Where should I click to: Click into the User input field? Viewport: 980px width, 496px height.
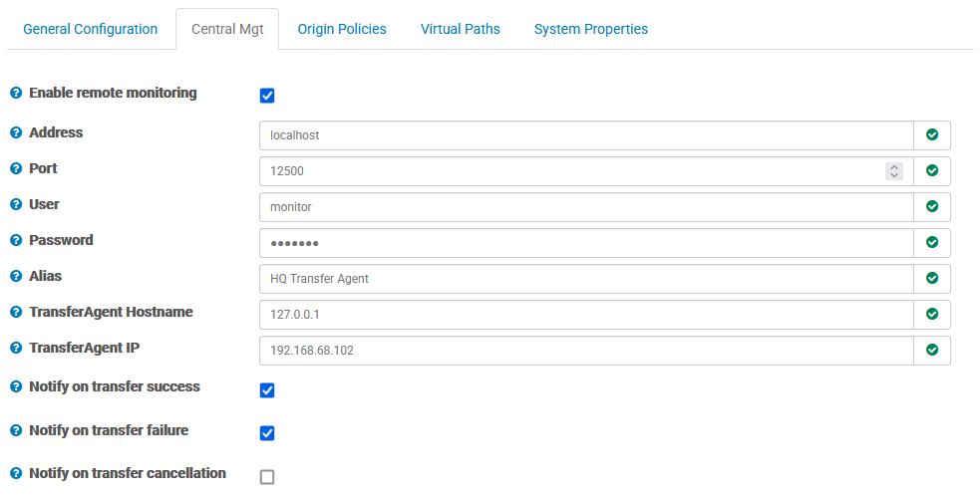tap(585, 207)
